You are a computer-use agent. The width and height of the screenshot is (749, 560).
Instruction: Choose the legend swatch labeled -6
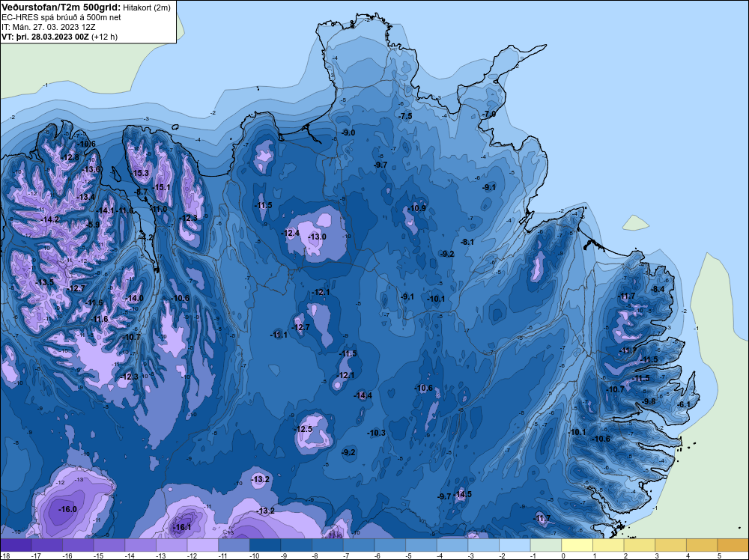coord(389,545)
